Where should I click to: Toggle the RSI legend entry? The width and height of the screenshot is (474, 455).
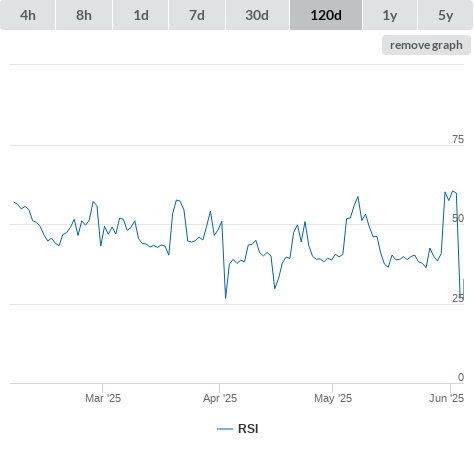click(238, 429)
